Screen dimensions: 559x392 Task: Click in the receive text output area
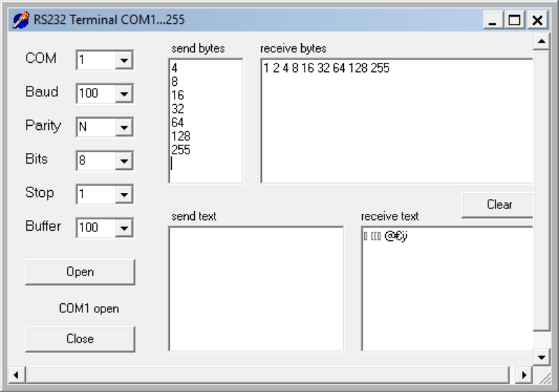(447, 288)
